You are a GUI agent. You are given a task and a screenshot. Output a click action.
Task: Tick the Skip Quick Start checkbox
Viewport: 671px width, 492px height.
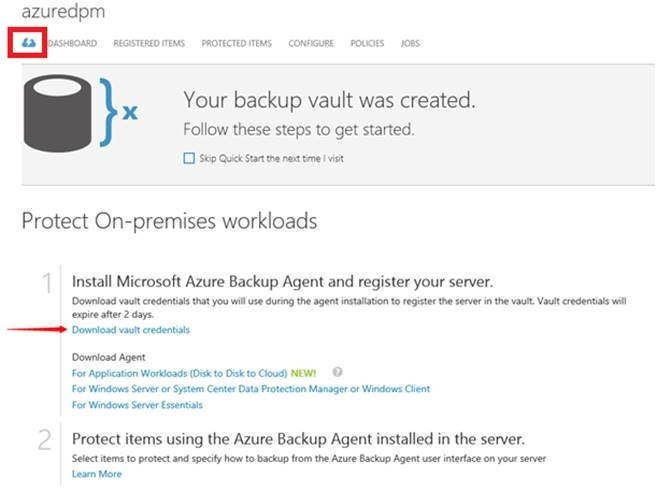coord(190,158)
